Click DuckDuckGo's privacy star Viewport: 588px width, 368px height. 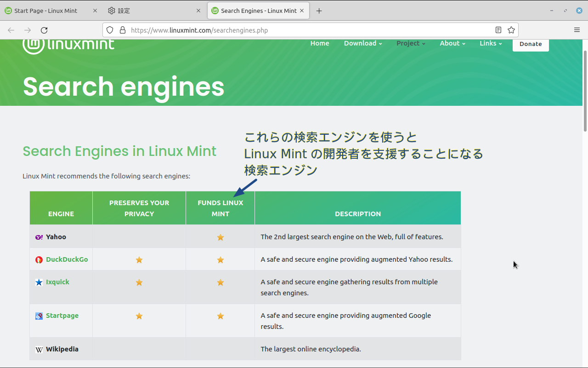pos(139,260)
